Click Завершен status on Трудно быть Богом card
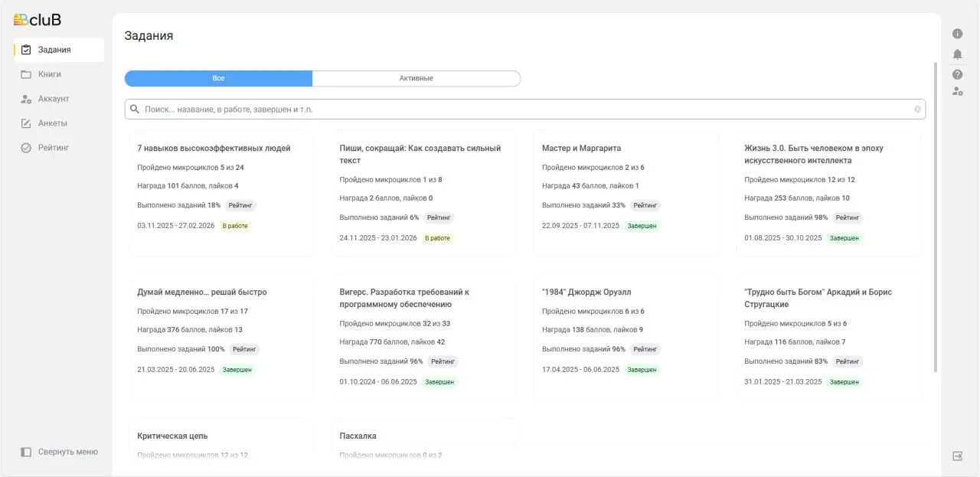The width and height of the screenshot is (980, 477). [844, 382]
